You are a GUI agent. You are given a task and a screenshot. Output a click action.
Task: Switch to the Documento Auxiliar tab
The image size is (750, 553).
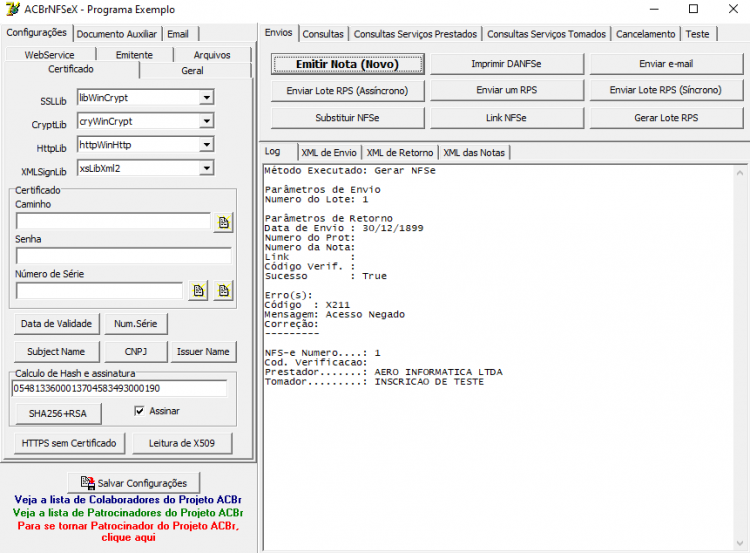point(117,34)
